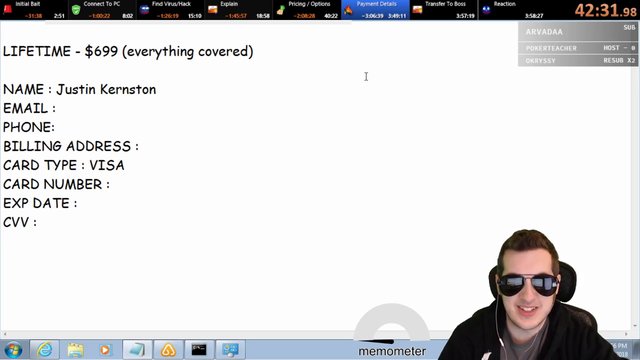Click the Find Virus/Hack split icon
Viewport: 640px width, 360px height.
point(144,10)
